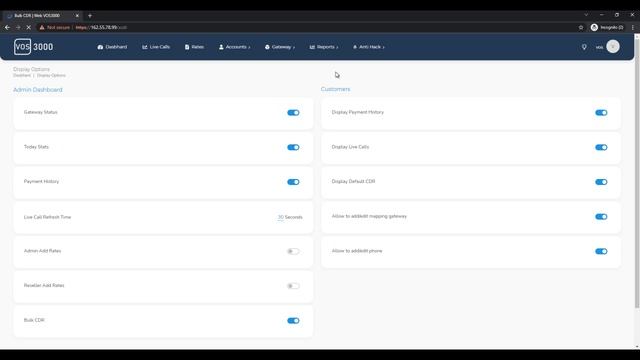Enable the Admin Add Rates switch

tap(293, 251)
